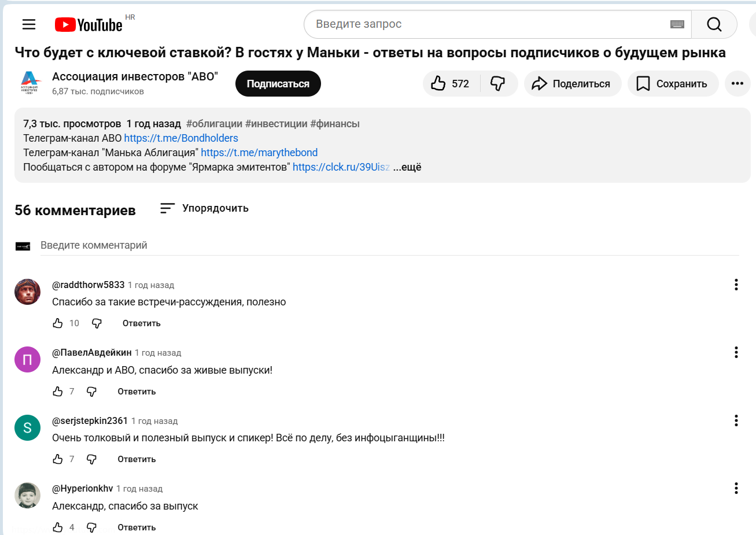Open the on-screen keyboard in search bar
Screen dimensions: 756x535
tap(677, 24)
